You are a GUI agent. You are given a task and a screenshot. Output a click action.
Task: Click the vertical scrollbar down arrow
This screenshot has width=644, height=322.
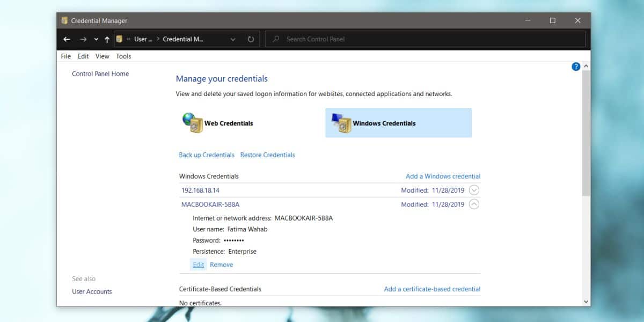tap(586, 302)
